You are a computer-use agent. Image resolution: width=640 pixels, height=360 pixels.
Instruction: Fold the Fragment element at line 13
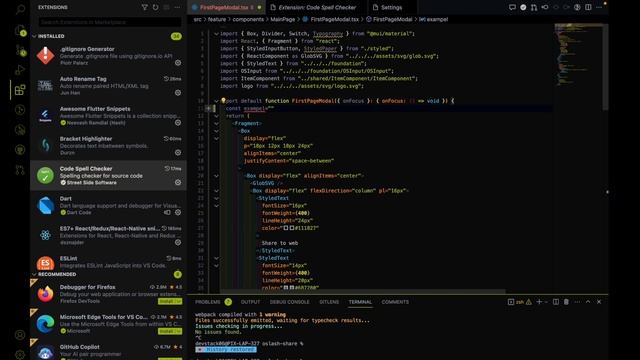(216, 123)
